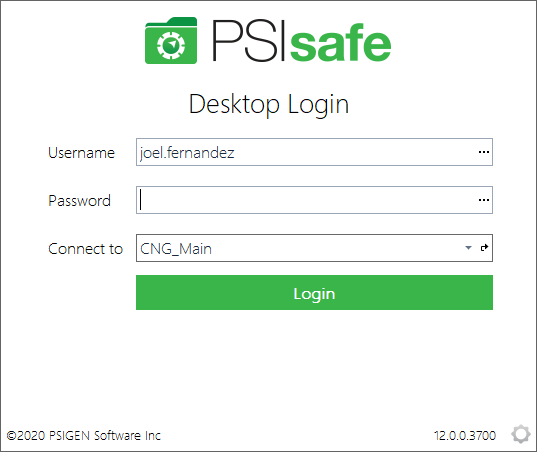Click the joel.fernandez username text
The image size is (537, 452).
coord(187,153)
